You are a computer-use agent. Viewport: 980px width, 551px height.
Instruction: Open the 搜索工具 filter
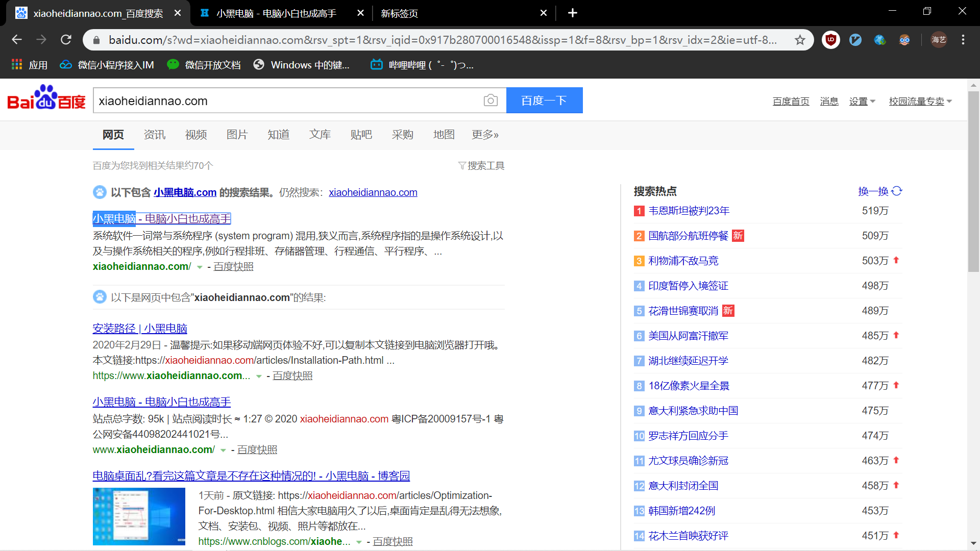click(x=481, y=166)
